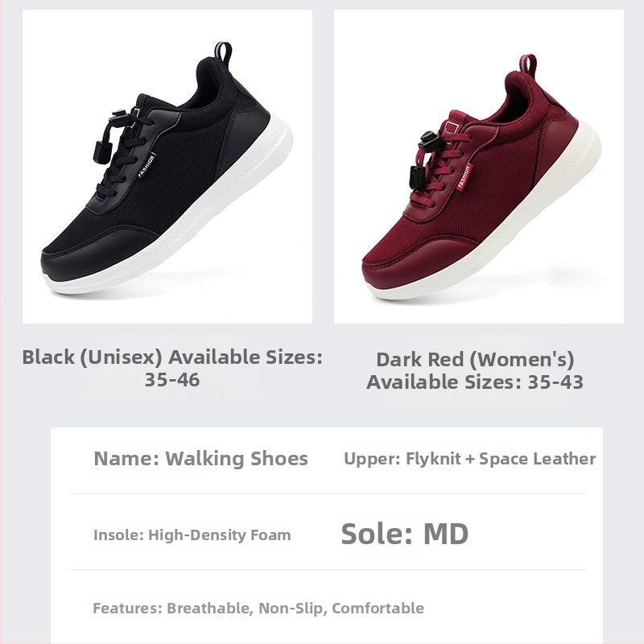This screenshot has width=644, height=644.
Task: Click the 35-46 size range text
Action: click(x=172, y=379)
